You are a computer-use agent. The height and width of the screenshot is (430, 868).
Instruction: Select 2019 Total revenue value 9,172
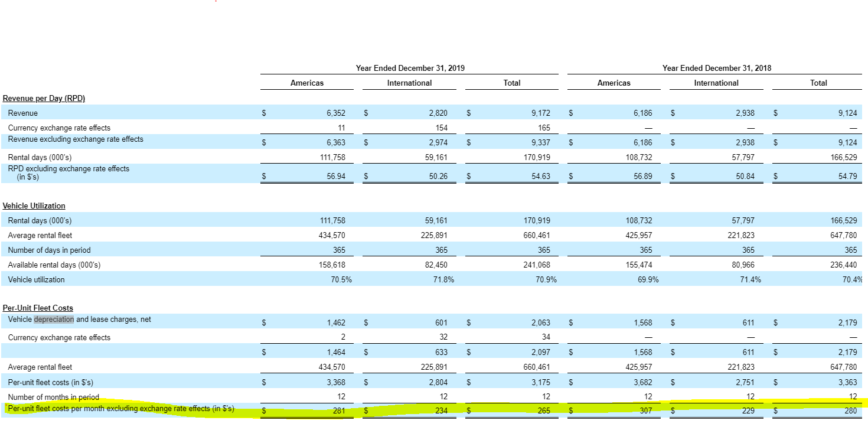[x=540, y=113]
